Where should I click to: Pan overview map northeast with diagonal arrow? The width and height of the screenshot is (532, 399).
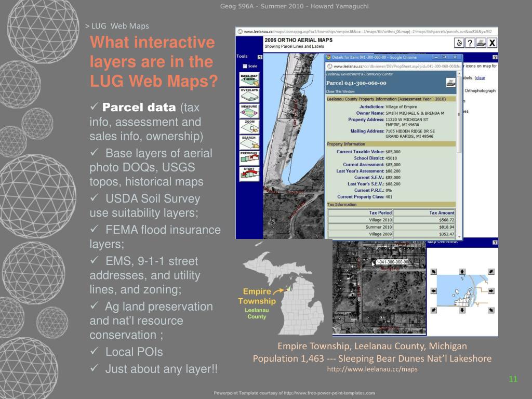[491, 271]
